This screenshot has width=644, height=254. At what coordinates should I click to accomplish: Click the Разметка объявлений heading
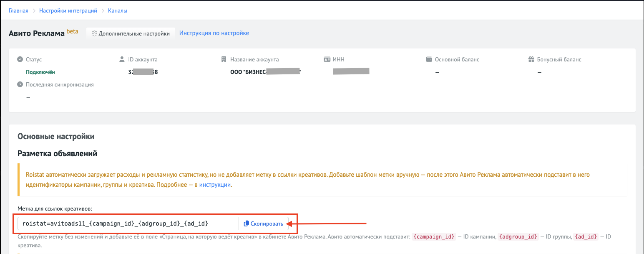tap(57, 154)
